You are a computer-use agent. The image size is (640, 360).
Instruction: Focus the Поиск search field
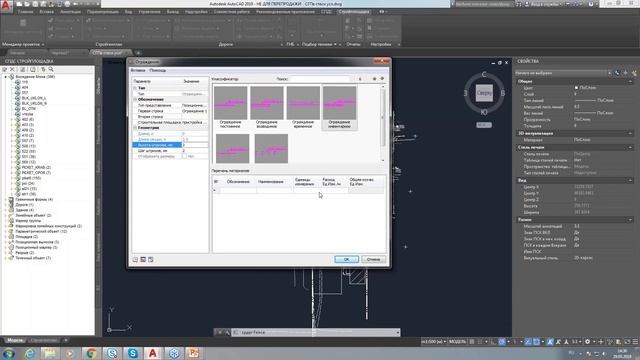(x=319, y=79)
